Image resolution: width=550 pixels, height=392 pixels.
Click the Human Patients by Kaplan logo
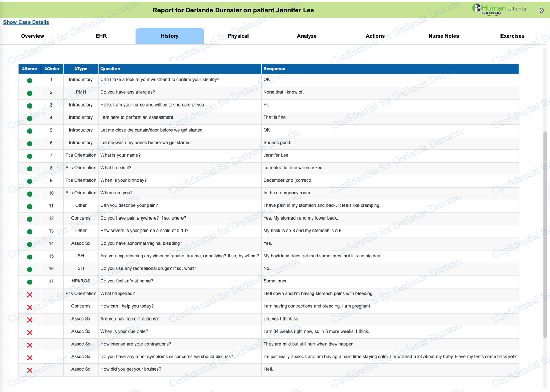pos(499,10)
